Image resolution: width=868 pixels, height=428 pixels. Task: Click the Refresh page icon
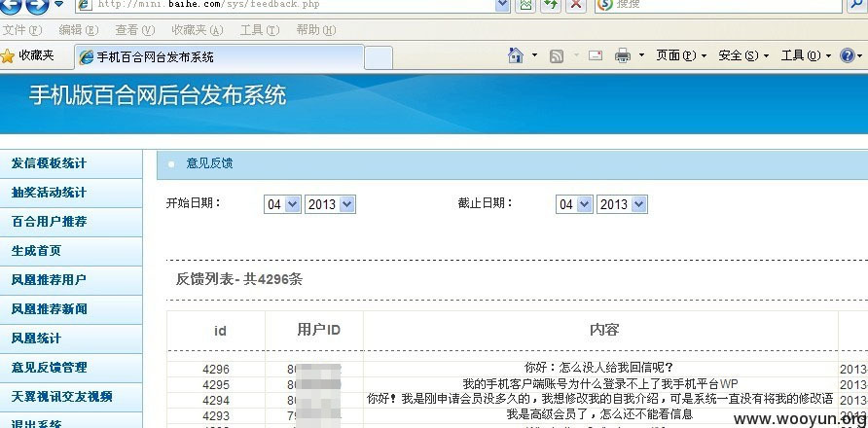[x=550, y=5]
